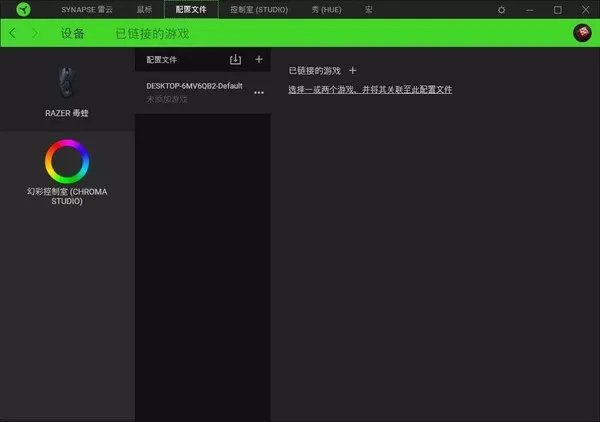The height and width of the screenshot is (422, 600).
Task: Select the DESKTOP-6MV6QB2-Default profile
Action: pyautogui.click(x=203, y=92)
